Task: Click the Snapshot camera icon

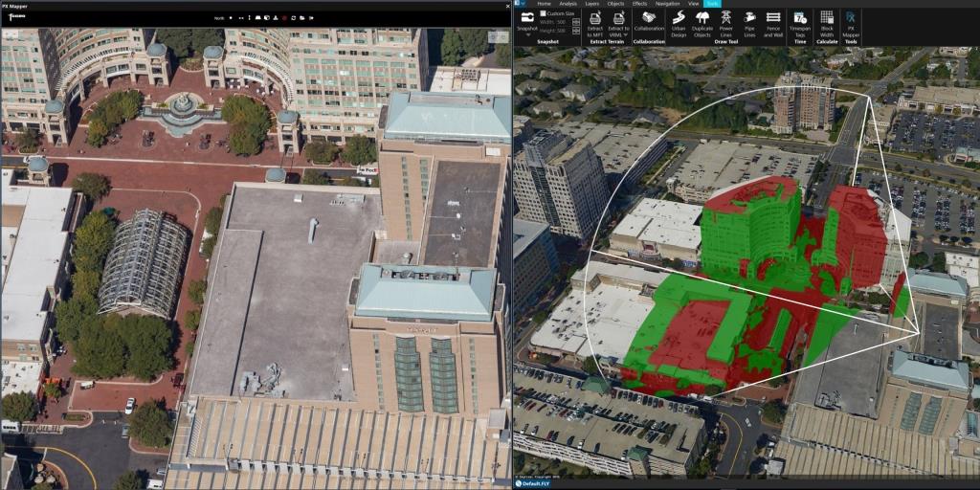Action: click(x=527, y=17)
